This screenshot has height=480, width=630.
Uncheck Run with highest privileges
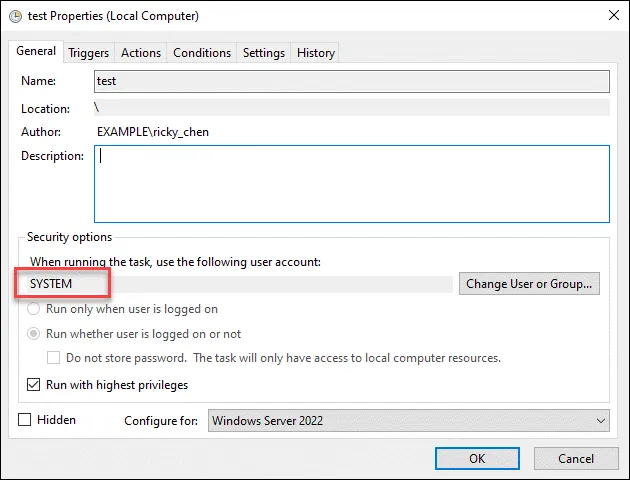click(x=33, y=384)
